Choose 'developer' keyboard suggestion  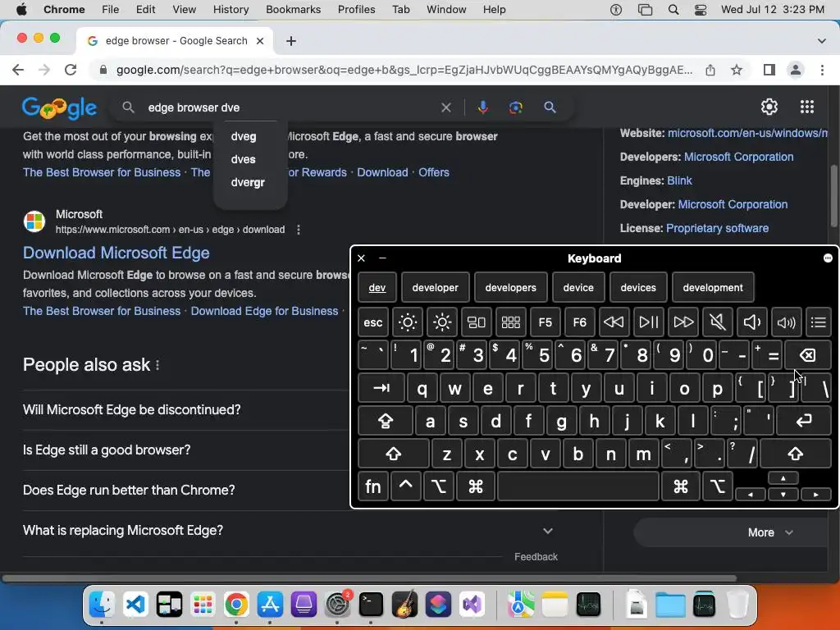[x=435, y=288]
